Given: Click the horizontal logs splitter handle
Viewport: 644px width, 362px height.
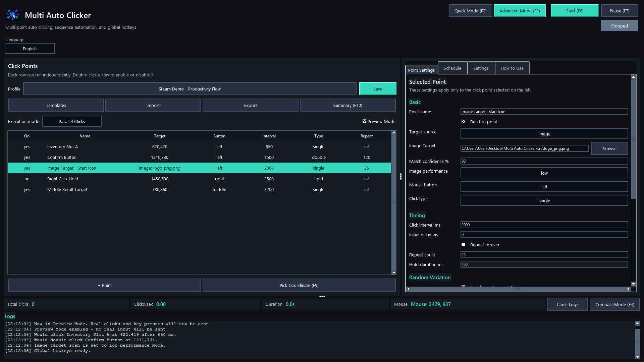Looking at the screenshot, I should point(322,297).
